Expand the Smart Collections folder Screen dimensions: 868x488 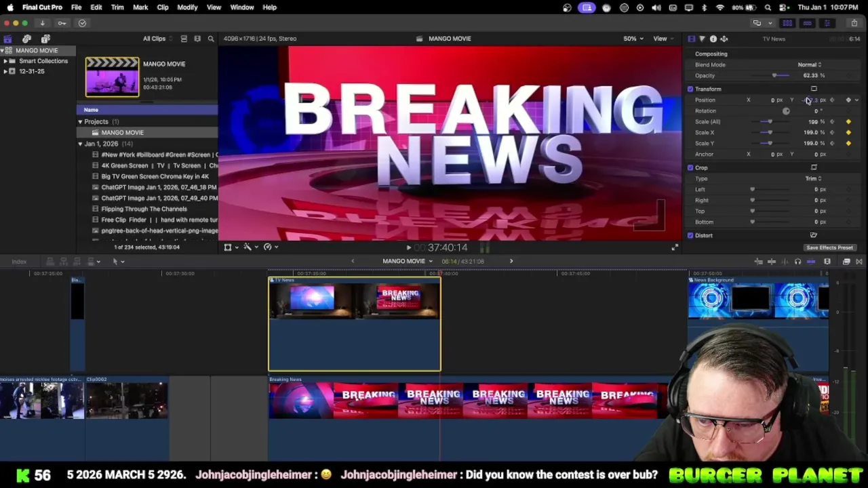(x=5, y=61)
